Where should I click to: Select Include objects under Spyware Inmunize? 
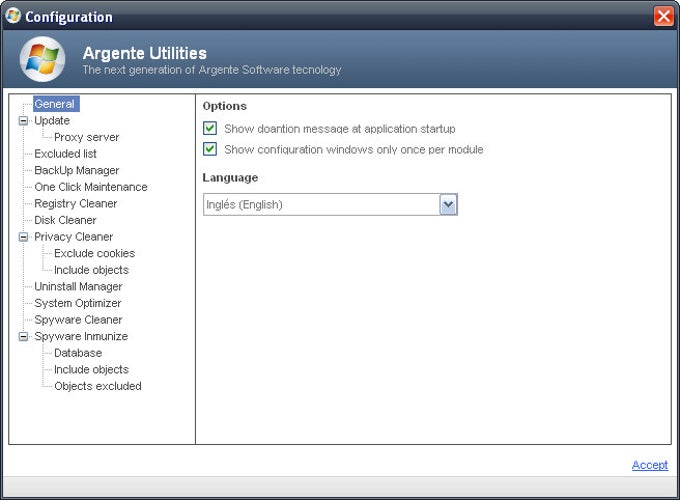pyautogui.click(x=92, y=369)
